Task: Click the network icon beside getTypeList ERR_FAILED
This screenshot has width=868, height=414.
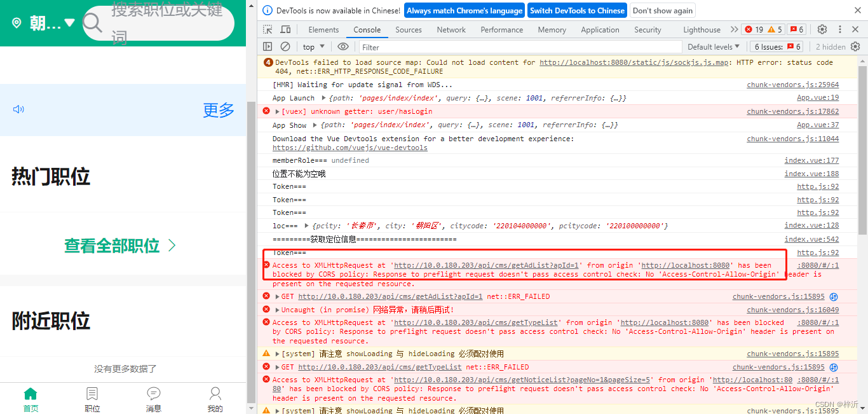Action: pyautogui.click(x=834, y=367)
